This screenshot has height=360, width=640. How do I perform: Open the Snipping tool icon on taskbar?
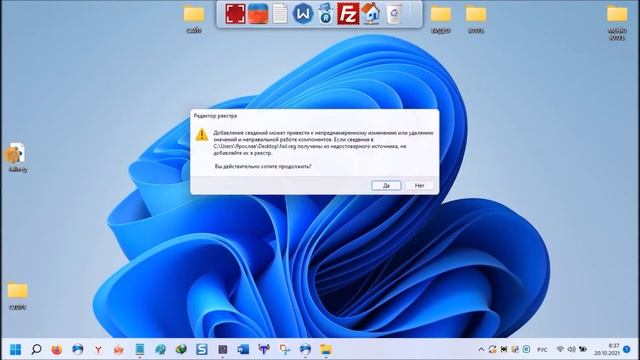(284, 349)
